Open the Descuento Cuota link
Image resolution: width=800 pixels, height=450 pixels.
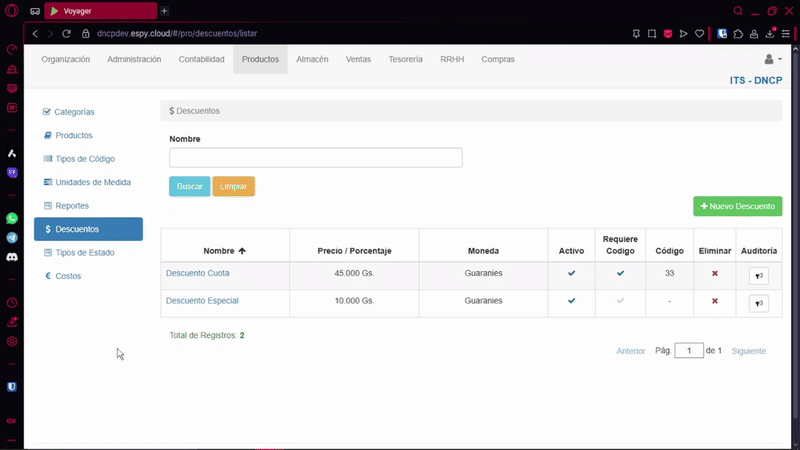pos(197,273)
